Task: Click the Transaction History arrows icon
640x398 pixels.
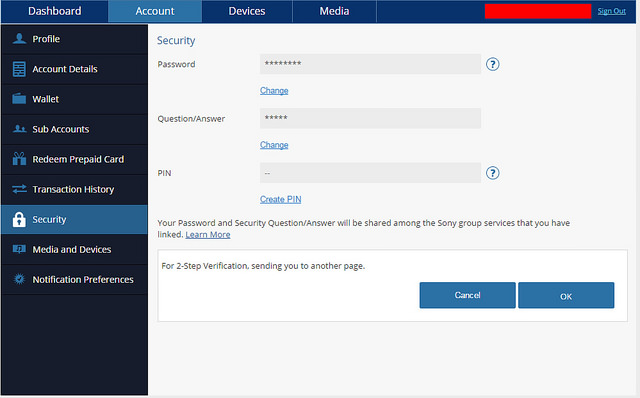Action: coord(19,189)
